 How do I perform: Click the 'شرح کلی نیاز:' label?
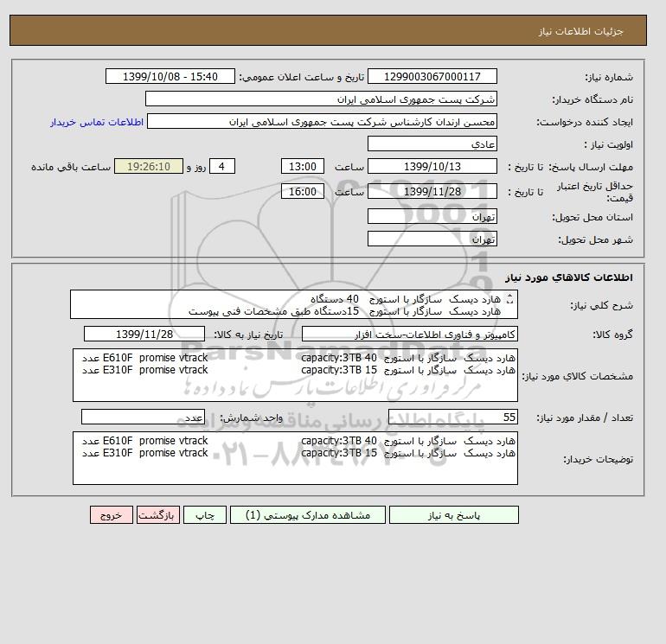point(601,305)
